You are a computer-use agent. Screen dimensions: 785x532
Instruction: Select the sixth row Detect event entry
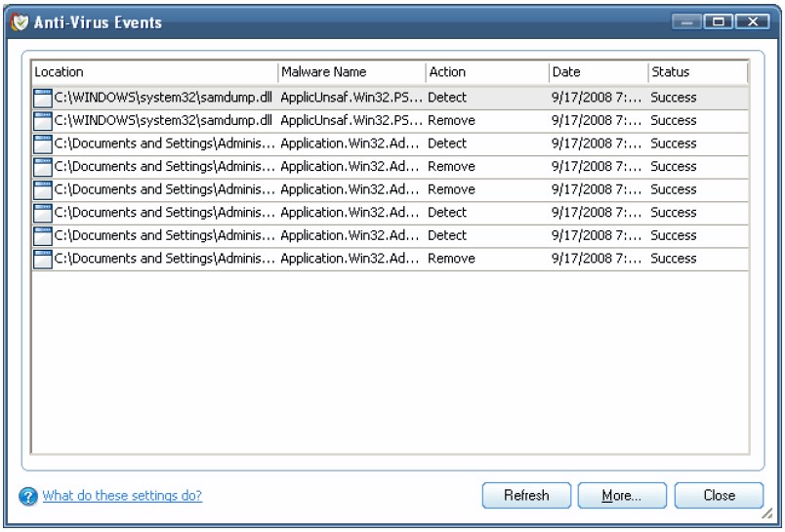pyautogui.click(x=390, y=213)
